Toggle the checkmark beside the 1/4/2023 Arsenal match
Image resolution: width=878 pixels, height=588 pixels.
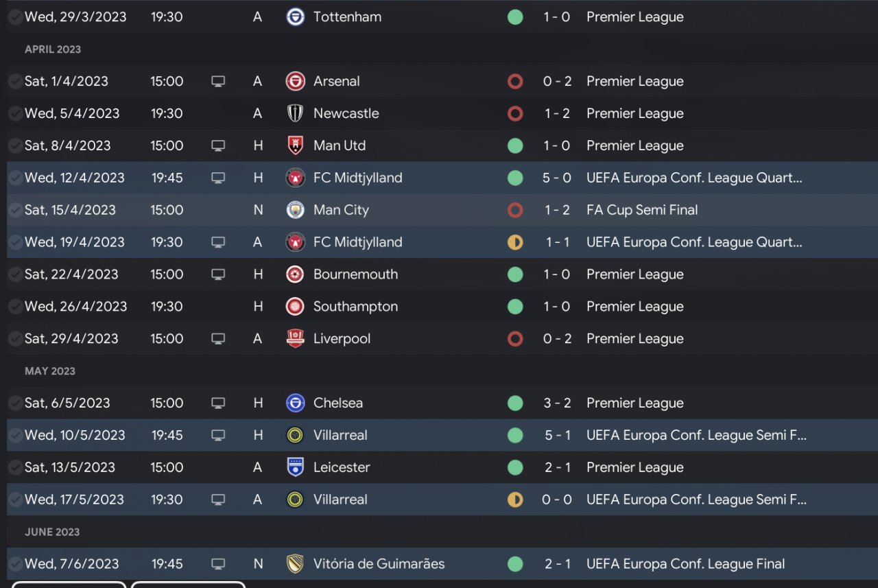pos(14,81)
